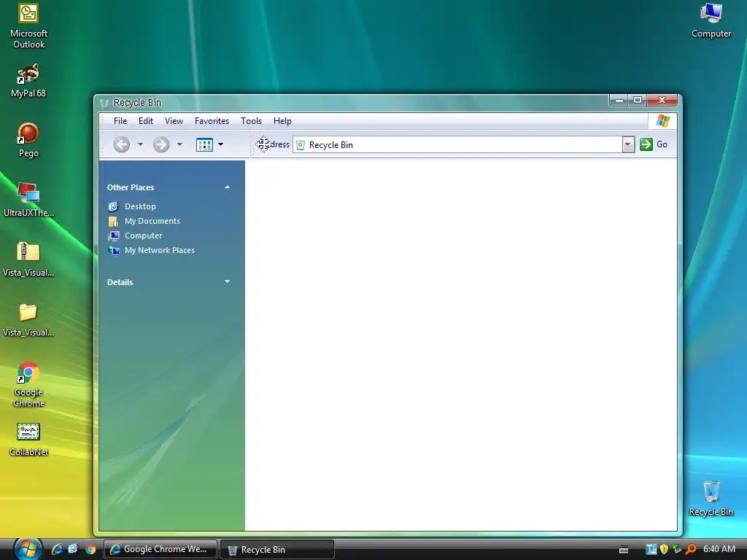
Task: Close the Recycle Bin window
Action: [662, 100]
